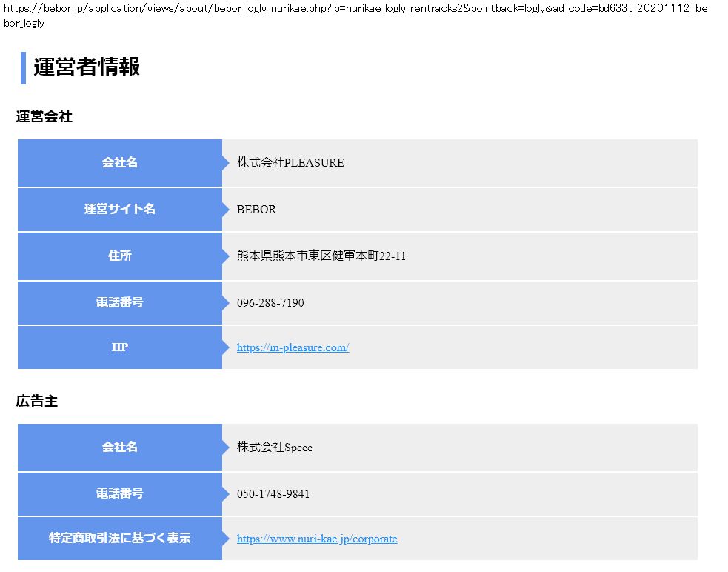
Task: Select the BEBOR site name value
Action: (256, 210)
